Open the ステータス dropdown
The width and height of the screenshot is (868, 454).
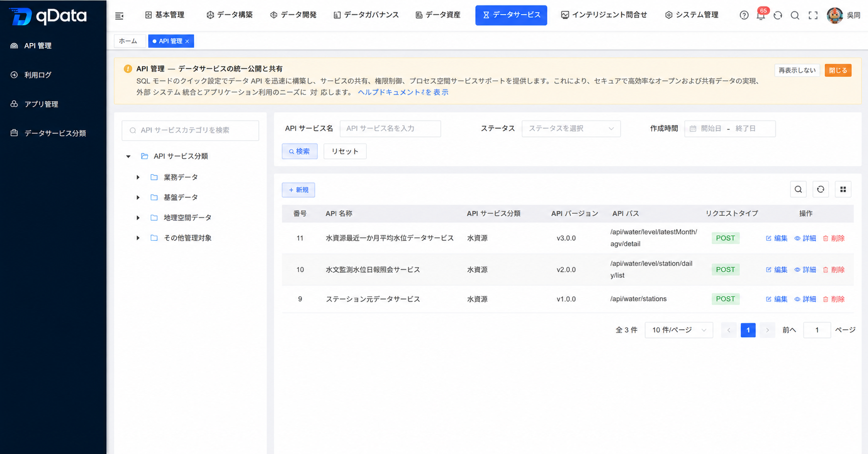tap(571, 129)
